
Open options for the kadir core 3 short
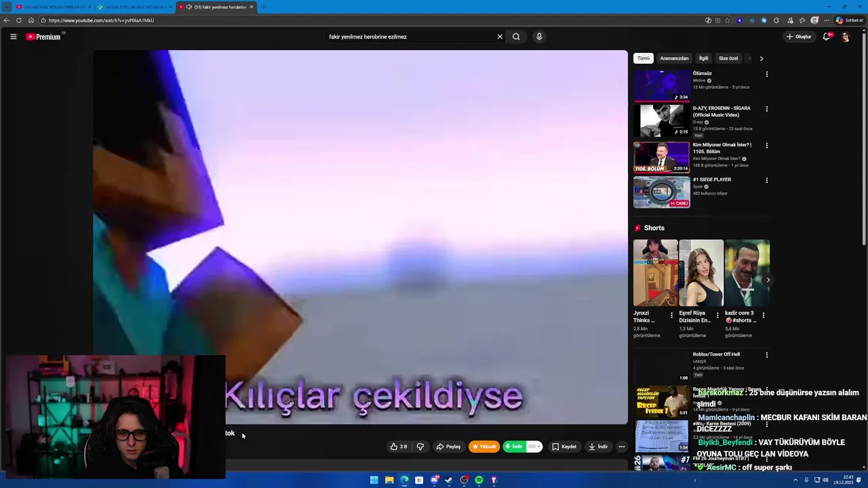(x=764, y=315)
